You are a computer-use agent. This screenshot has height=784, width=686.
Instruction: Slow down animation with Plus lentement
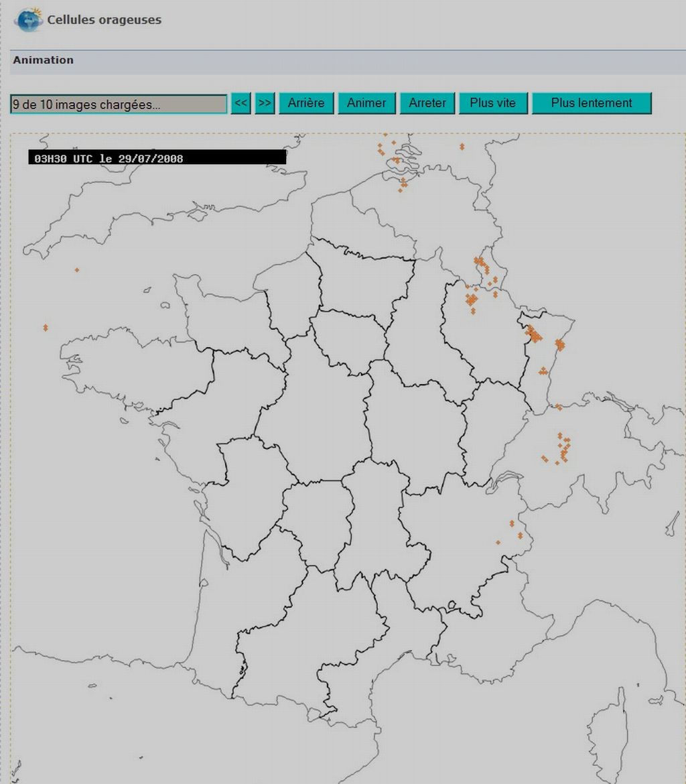coord(592,103)
